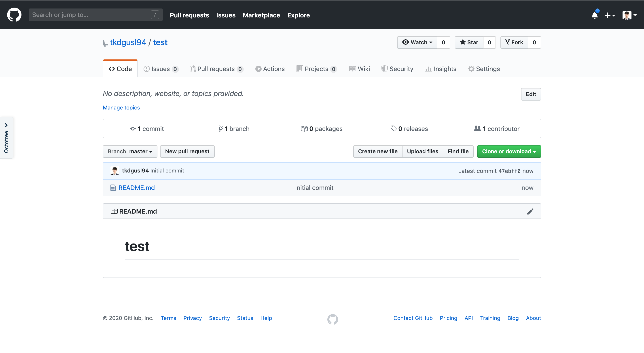Viewport: 644px width, 353px height.
Task: Go to the Settings tab
Action: [484, 69]
